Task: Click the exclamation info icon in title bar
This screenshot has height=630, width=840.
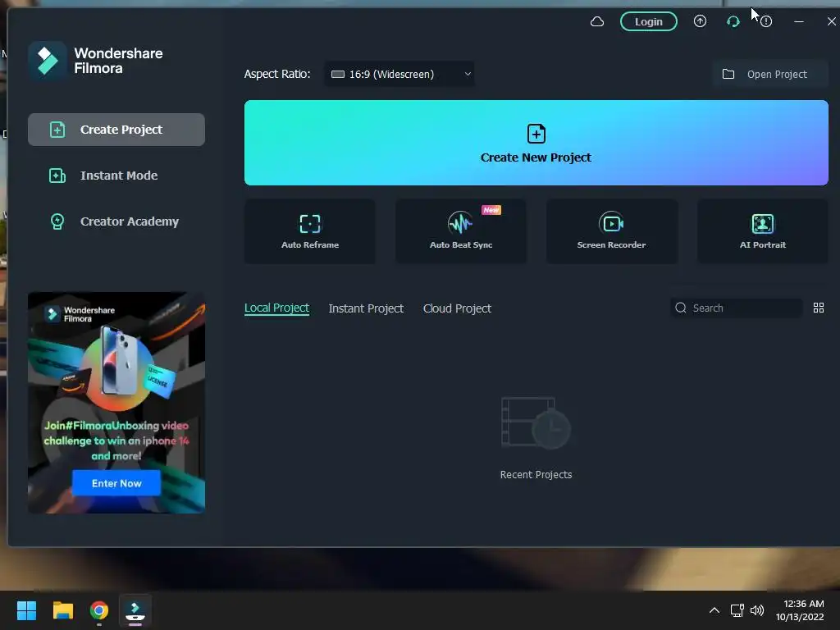Action: 766,21
